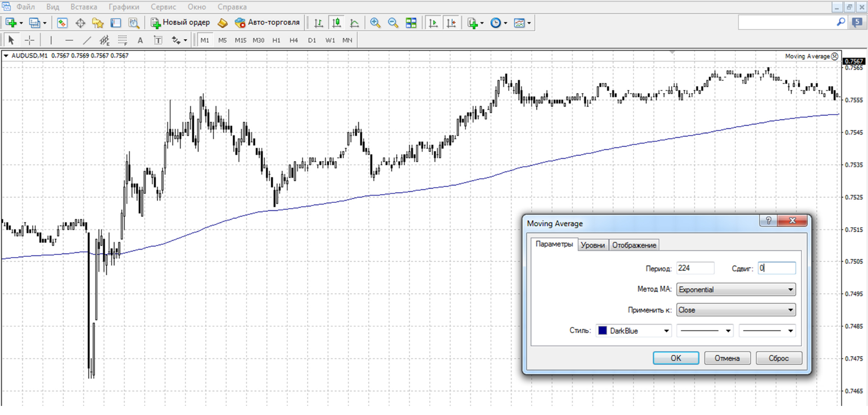This screenshot has width=868, height=415.
Task: Click the Сброс reset button
Action: pos(779,358)
